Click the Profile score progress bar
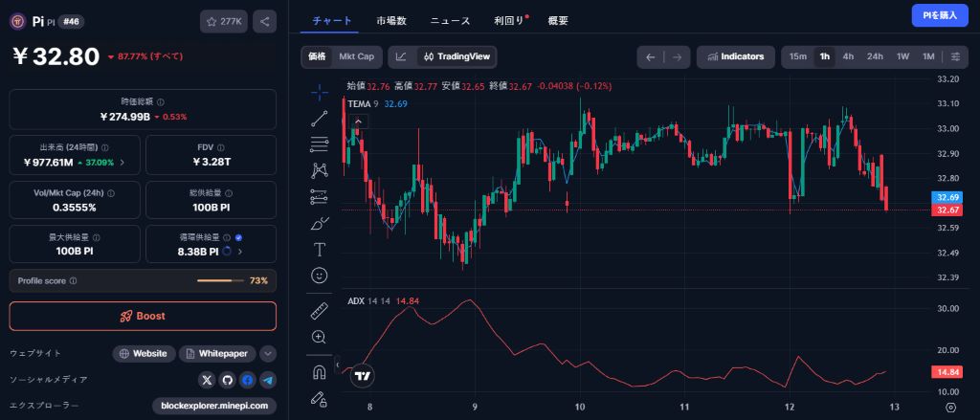 point(221,281)
